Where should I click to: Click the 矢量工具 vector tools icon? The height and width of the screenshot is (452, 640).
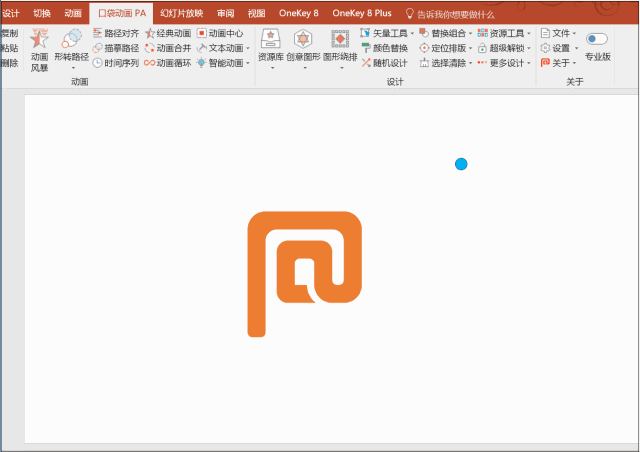coord(365,33)
